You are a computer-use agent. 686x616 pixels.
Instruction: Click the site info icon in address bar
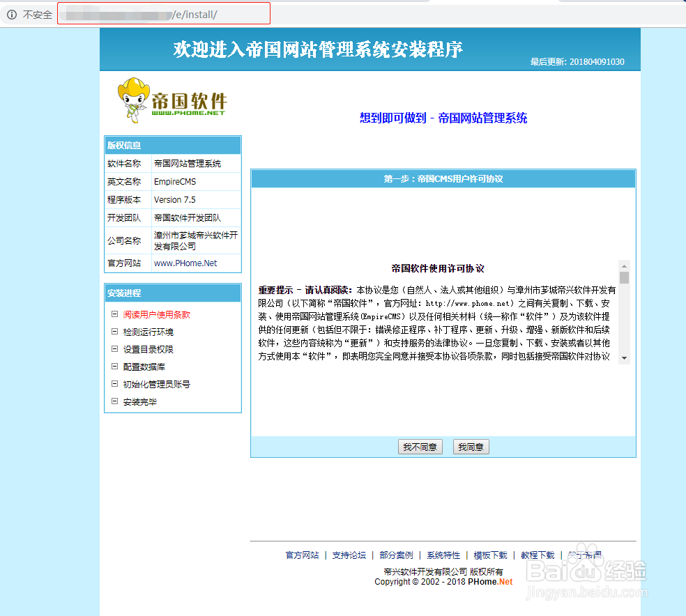pyautogui.click(x=12, y=15)
